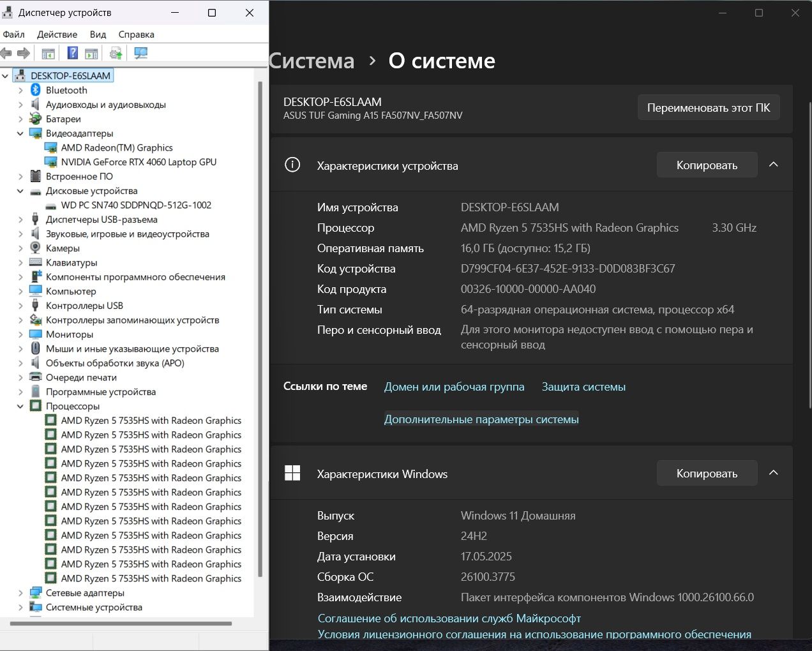Click Копировать in Характеристики устройства section
This screenshot has height=651, width=812.
pos(707,165)
